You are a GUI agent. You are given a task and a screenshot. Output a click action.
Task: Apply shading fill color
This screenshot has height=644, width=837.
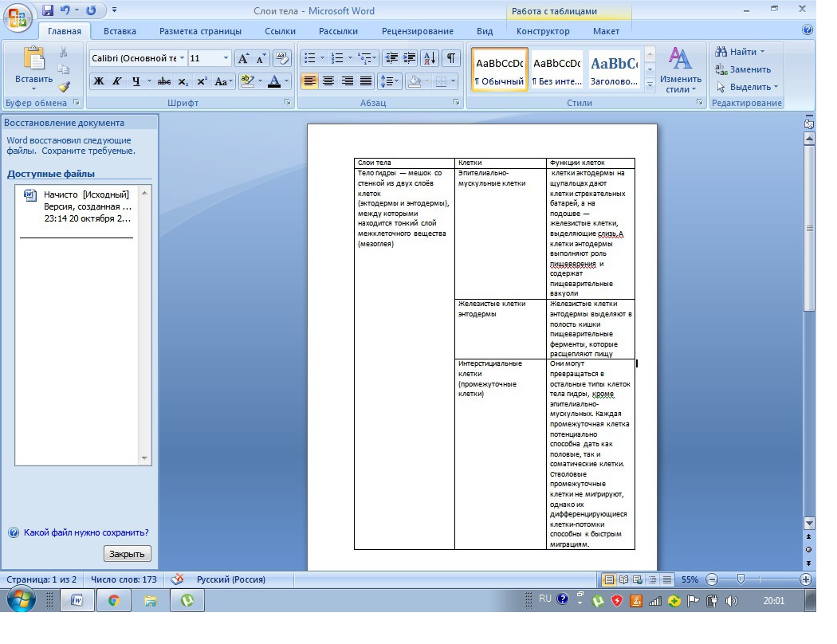click(x=414, y=81)
